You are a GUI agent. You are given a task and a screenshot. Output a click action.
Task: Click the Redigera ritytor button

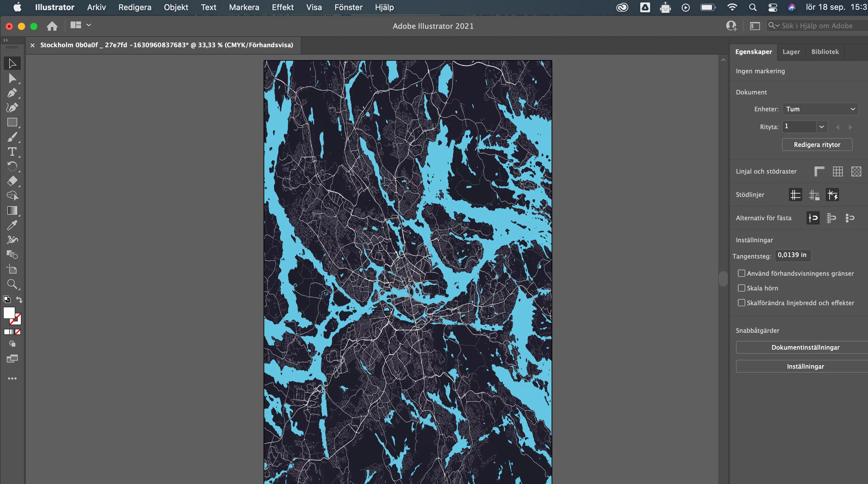point(817,144)
